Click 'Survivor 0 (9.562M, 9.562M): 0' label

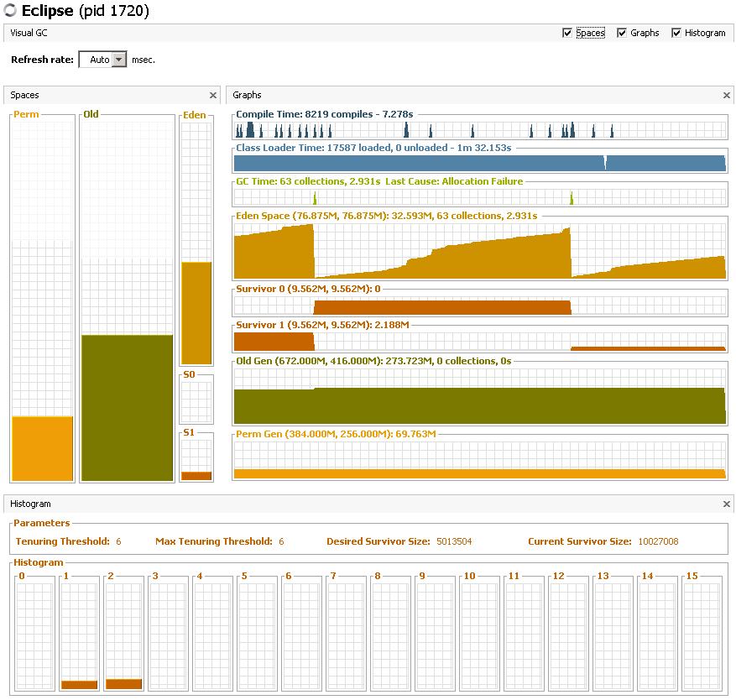[x=308, y=290]
